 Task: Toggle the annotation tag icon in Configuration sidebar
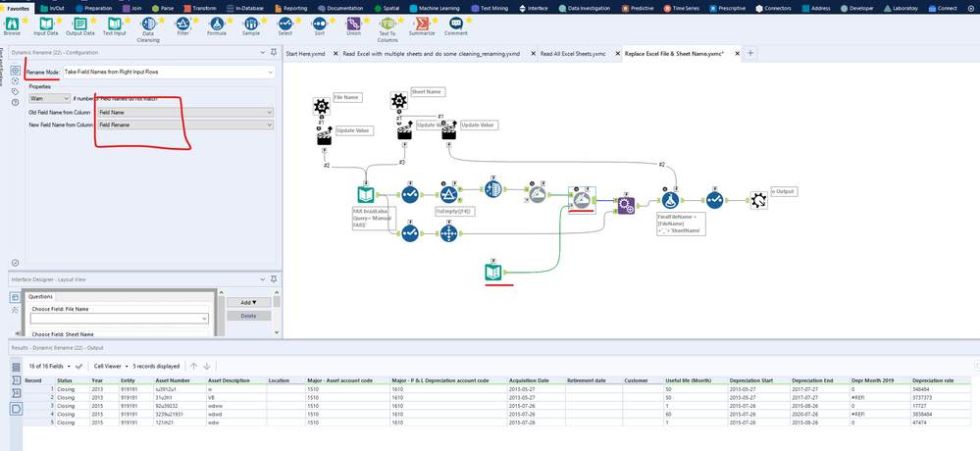point(15,91)
